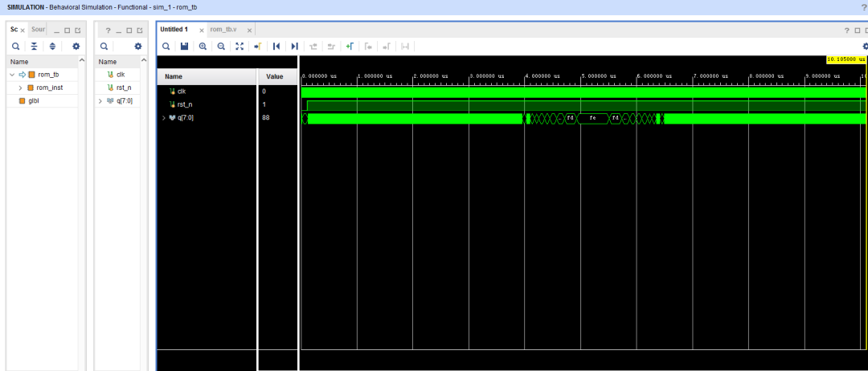Switch to the rom_tb.v tab
The height and width of the screenshot is (371, 868).
point(223,30)
